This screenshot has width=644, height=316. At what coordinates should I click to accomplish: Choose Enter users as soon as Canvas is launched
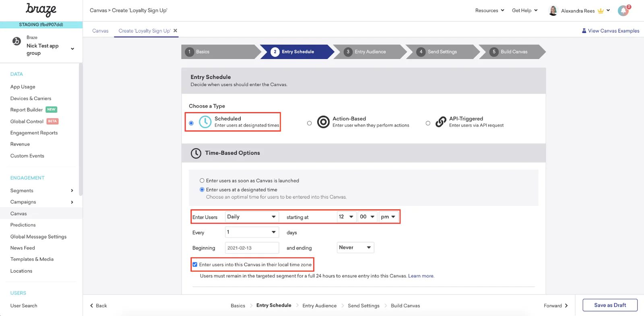point(202,181)
